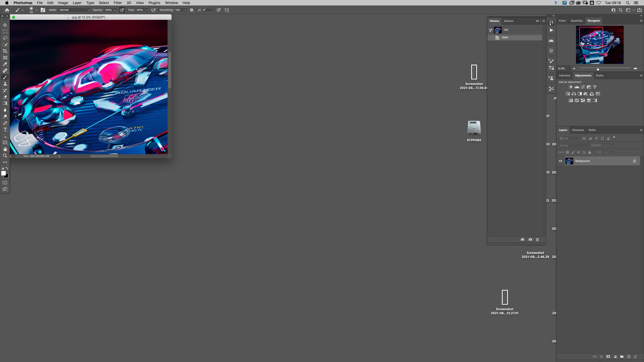Hide the Background layer eye icon
The width and height of the screenshot is (644, 362).
560,161
